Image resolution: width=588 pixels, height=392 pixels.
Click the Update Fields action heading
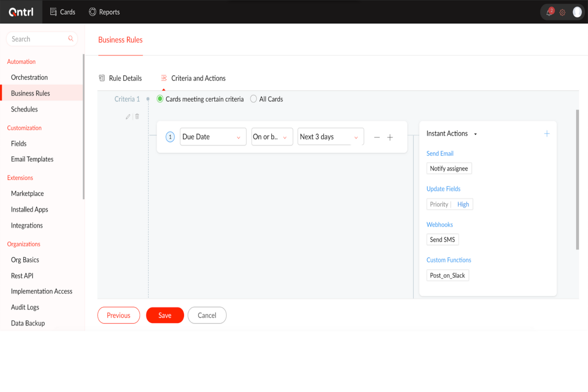pyautogui.click(x=443, y=189)
